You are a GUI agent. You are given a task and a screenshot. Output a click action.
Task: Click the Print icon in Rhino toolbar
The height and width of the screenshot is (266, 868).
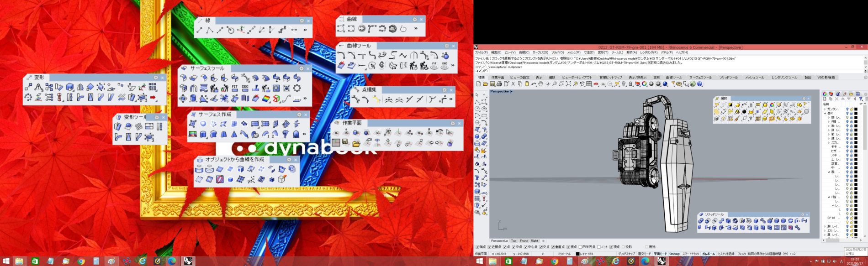499,84
